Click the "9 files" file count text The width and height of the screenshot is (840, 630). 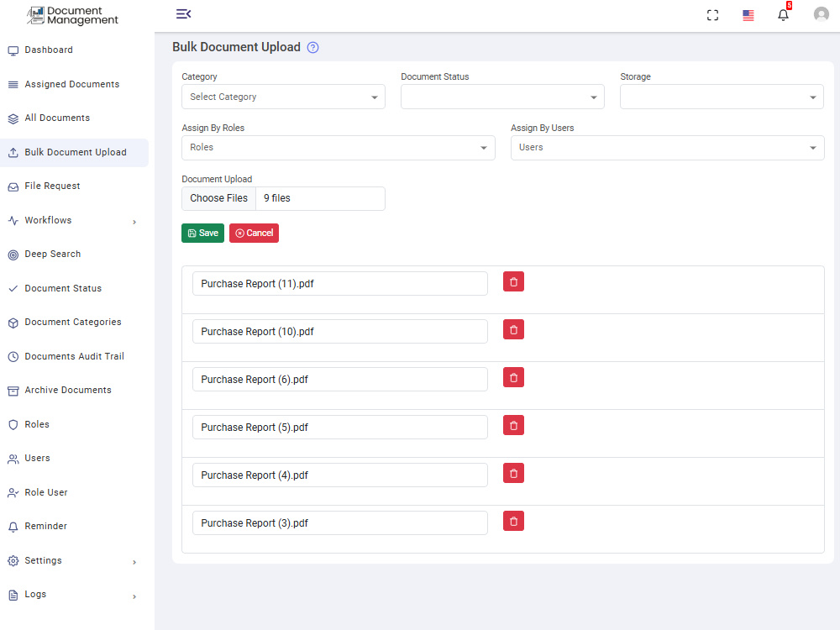(277, 198)
